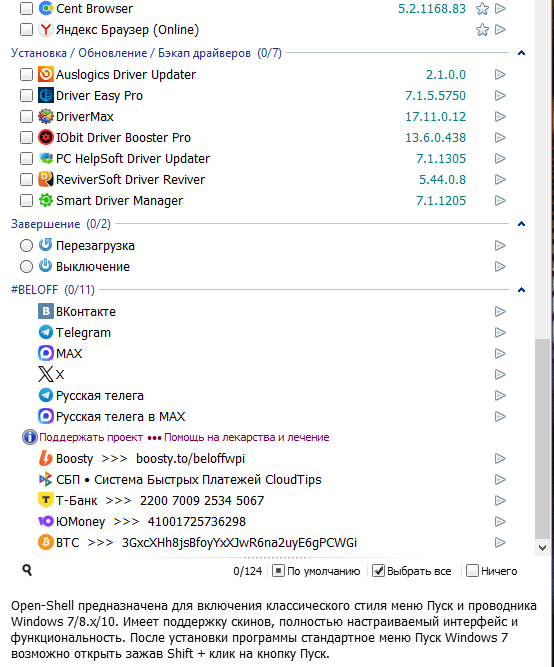Click the Т-Банк shield icon
Viewport: 554px width, 667px height.
[46, 500]
